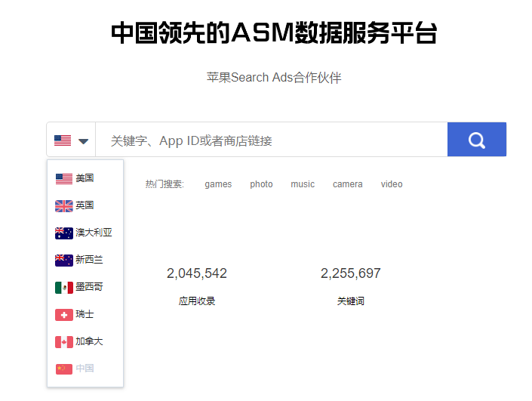Click the China flag icon

(x=64, y=369)
